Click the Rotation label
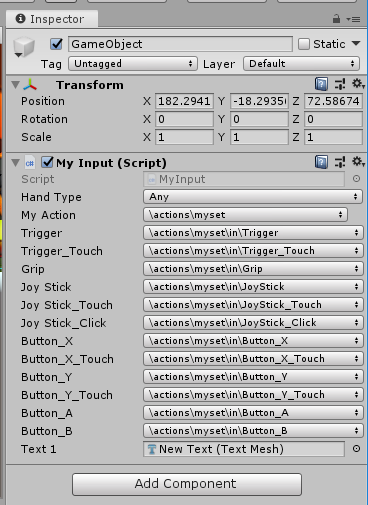The width and height of the screenshot is (368, 505). (x=44, y=119)
